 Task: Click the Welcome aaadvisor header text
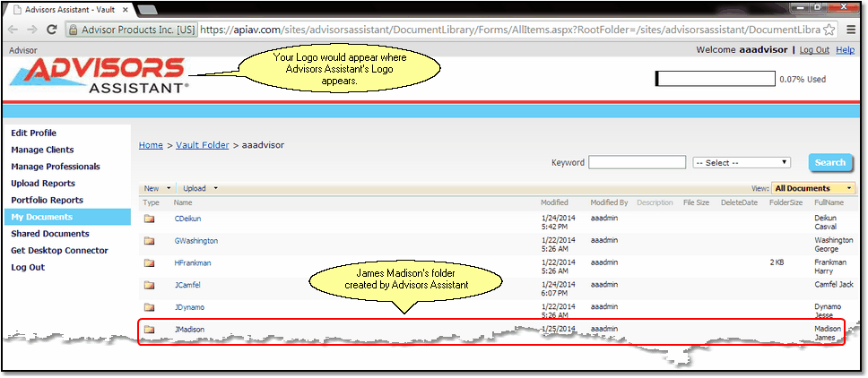(742, 50)
